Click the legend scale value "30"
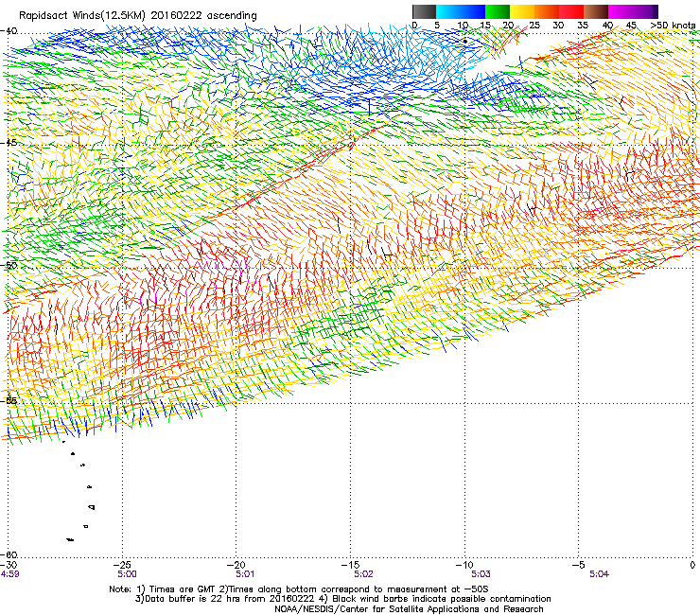This screenshot has width=700, height=615. (x=558, y=26)
